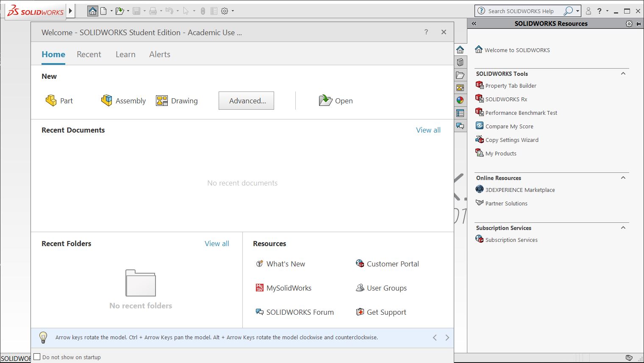Collapse the Subscription Services section header
The image size is (644, 363).
point(623,227)
